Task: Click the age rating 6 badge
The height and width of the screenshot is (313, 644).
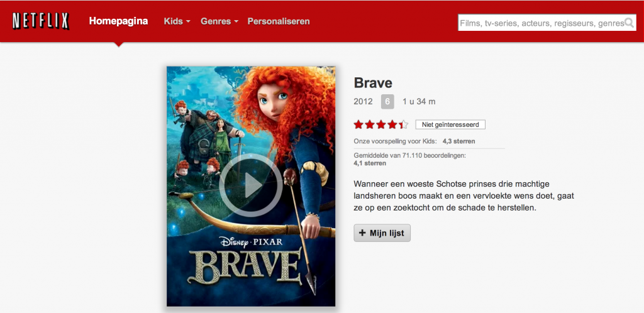Action: coord(387,101)
